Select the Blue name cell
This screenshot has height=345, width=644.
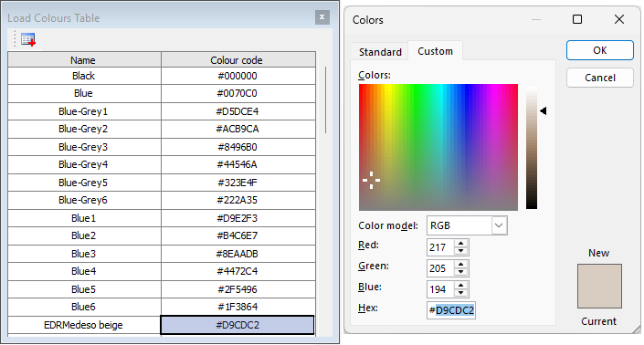click(x=84, y=93)
